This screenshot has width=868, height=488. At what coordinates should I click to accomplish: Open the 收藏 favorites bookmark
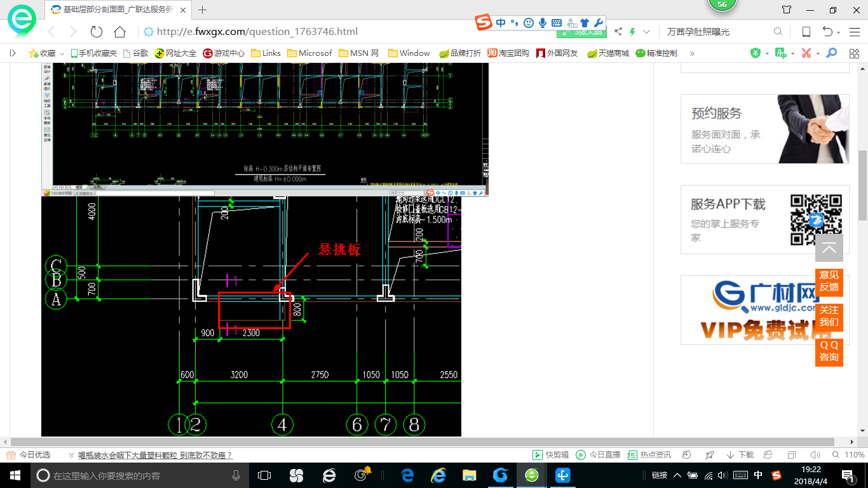click(43, 53)
